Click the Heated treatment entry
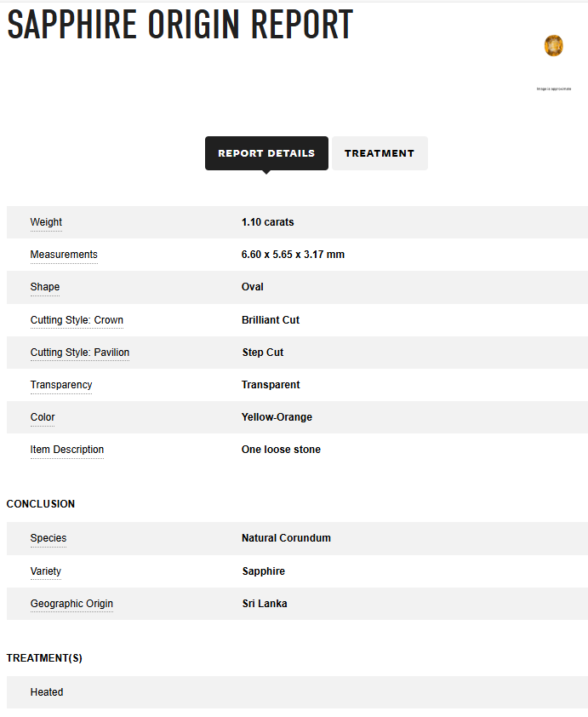Screen dimensions: 588x717 47,692
